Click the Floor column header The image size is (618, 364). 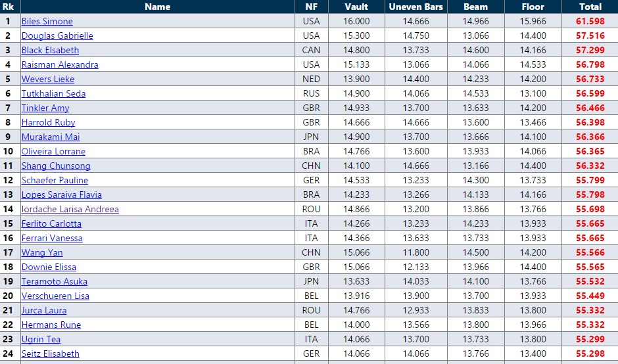533,7
